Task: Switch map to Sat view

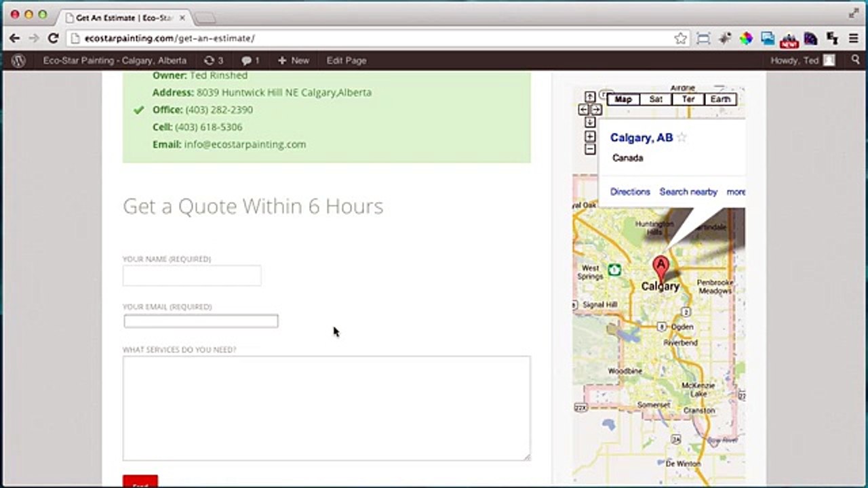Action: [x=656, y=99]
